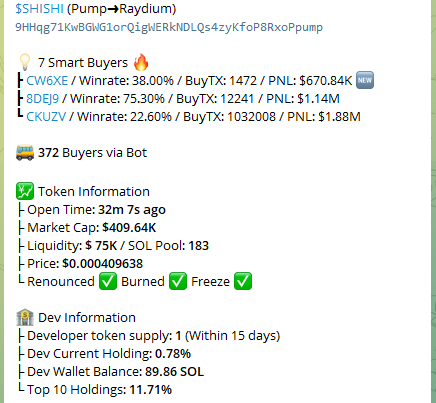Image resolution: width=436 pixels, height=403 pixels.
Task: Click the '7 Smart Buyers' text
Action: coord(83,63)
